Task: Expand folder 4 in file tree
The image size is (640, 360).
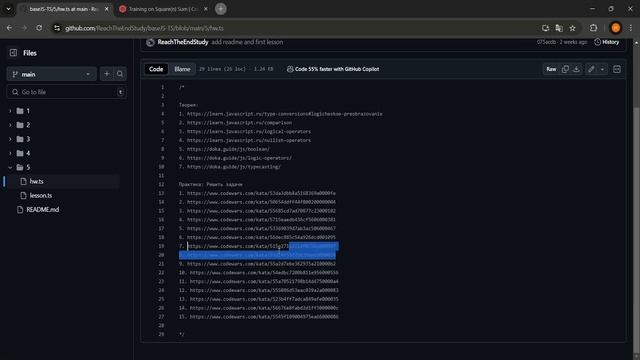Action: pos(10,153)
